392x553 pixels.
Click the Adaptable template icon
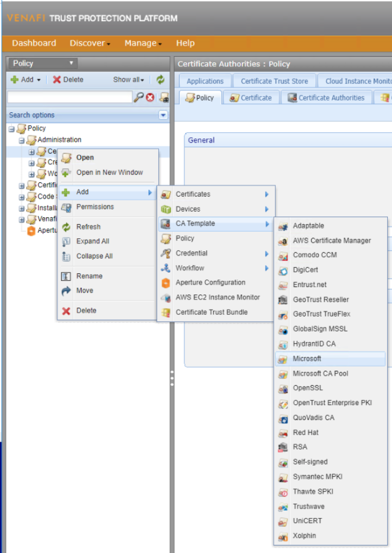[x=283, y=226]
